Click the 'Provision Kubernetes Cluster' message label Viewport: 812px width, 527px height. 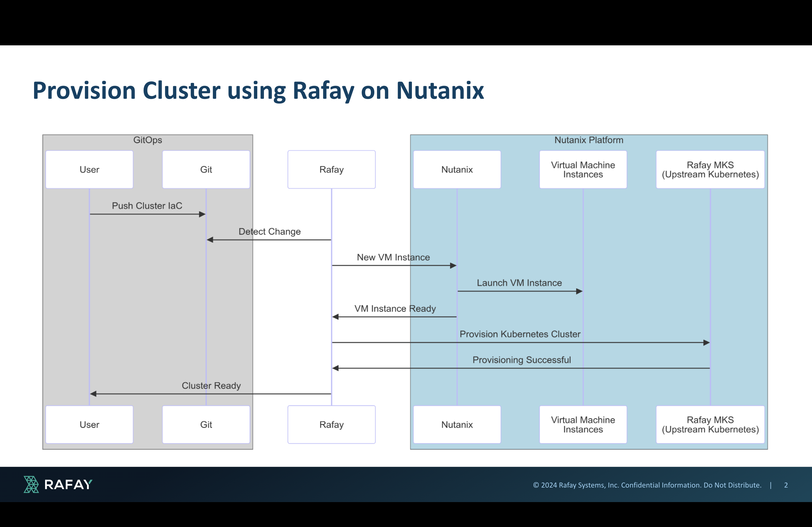click(520, 334)
